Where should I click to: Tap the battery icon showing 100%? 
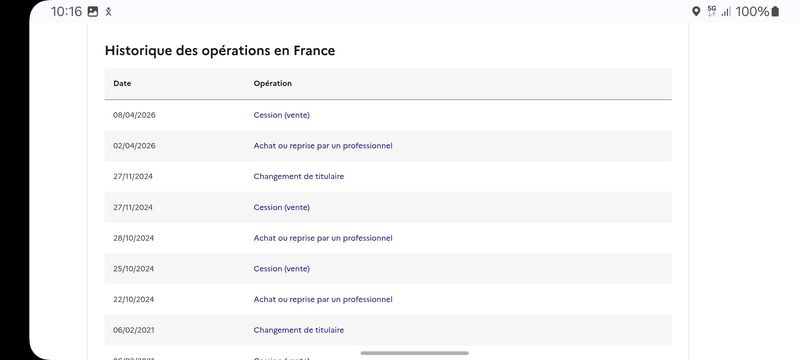point(775,12)
